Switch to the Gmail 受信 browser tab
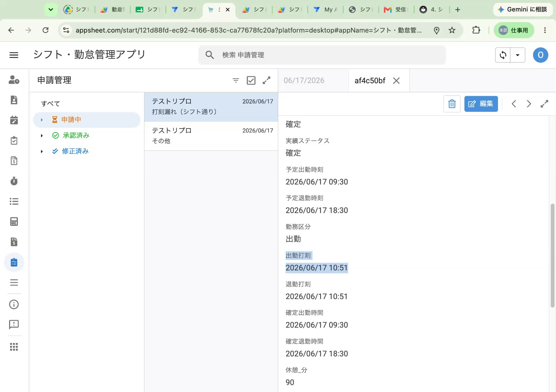The image size is (556, 392). point(396,10)
